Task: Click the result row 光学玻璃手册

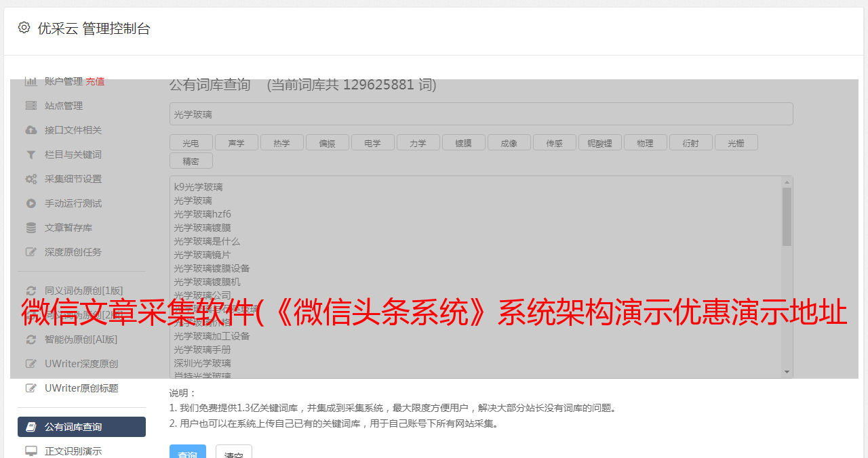Action: pyautogui.click(x=202, y=350)
